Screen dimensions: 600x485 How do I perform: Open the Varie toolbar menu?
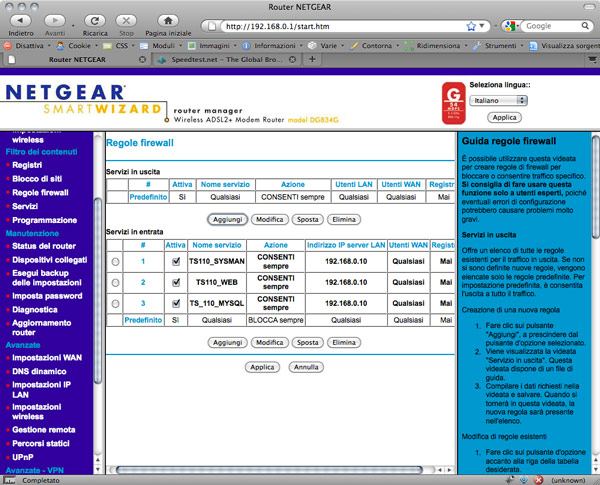pyautogui.click(x=326, y=46)
